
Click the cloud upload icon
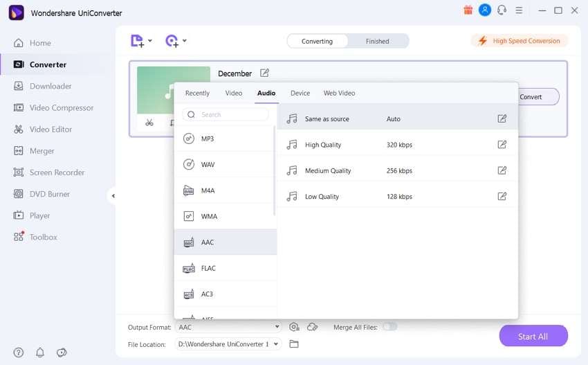[313, 327]
